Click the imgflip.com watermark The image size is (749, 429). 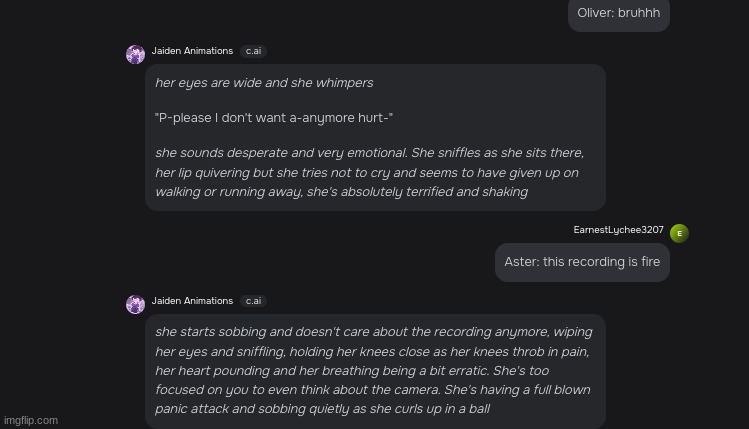31,420
